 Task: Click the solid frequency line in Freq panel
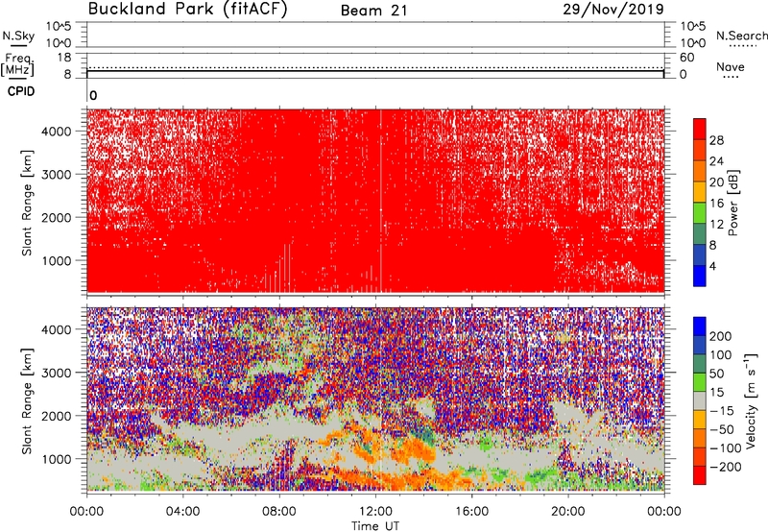point(375,71)
